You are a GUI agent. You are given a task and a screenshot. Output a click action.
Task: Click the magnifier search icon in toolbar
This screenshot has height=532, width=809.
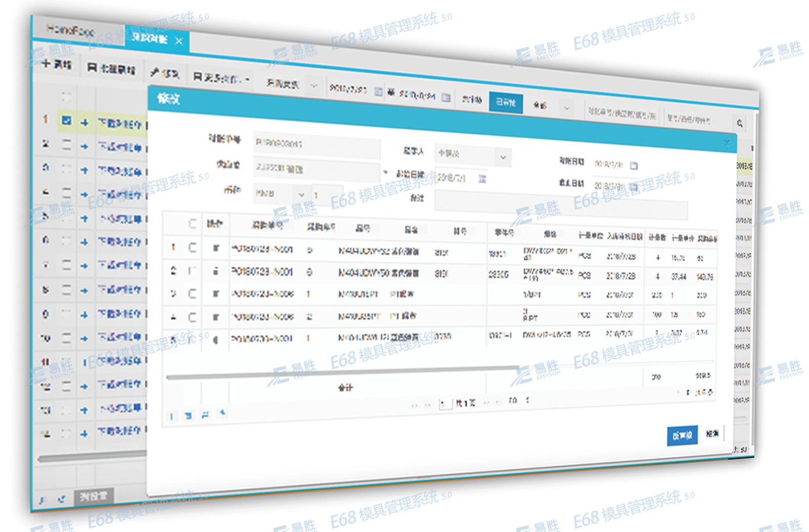[740, 123]
